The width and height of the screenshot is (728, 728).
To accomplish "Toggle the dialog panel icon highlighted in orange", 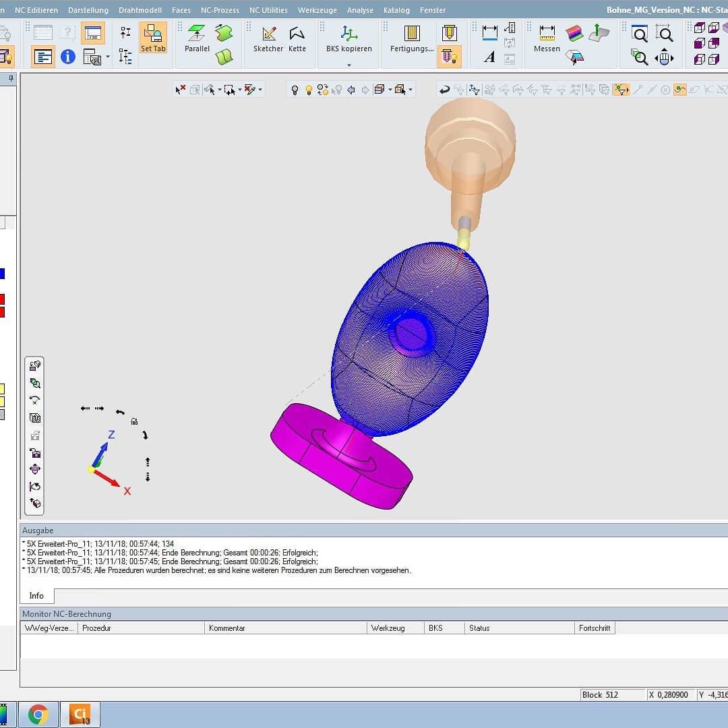I will click(x=93, y=33).
